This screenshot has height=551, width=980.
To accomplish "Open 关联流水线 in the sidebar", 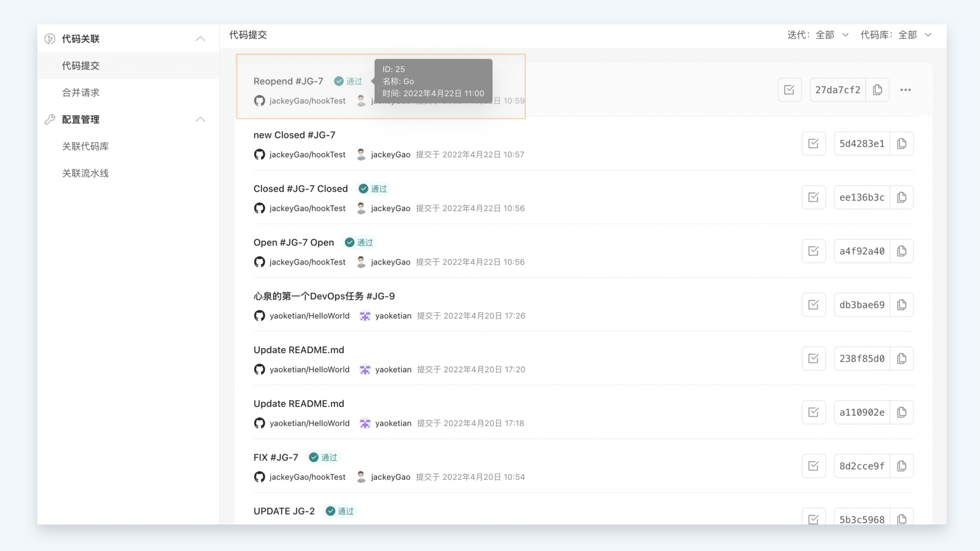I will [85, 173].
